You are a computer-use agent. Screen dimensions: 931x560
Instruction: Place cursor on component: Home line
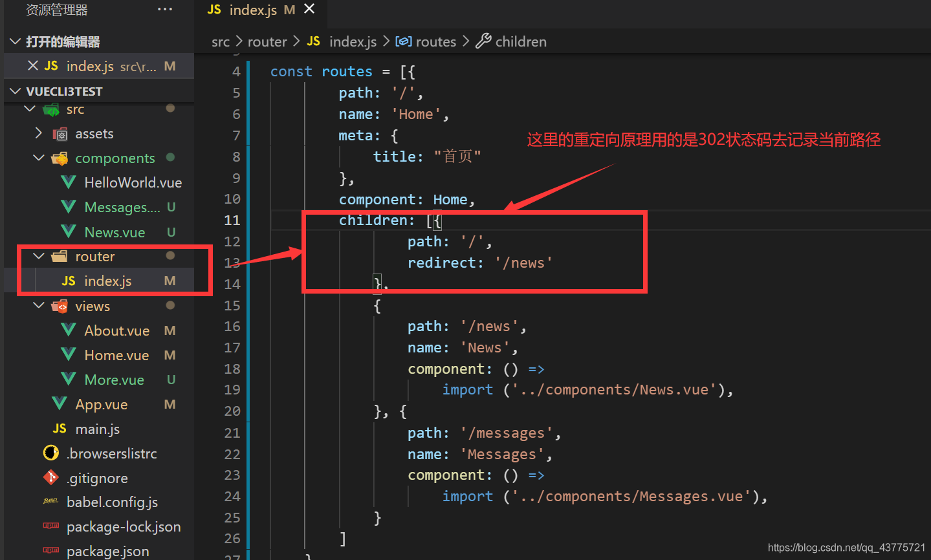(407, 199)
